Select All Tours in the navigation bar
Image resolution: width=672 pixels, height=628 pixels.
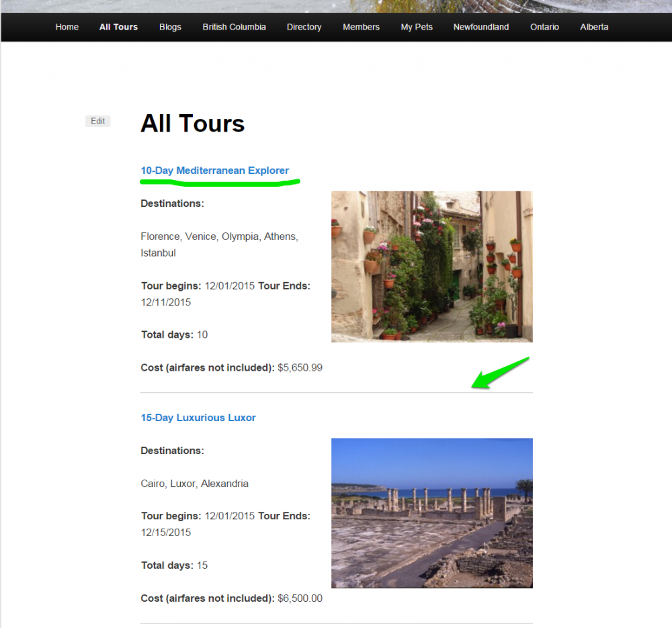click(118, 27)
